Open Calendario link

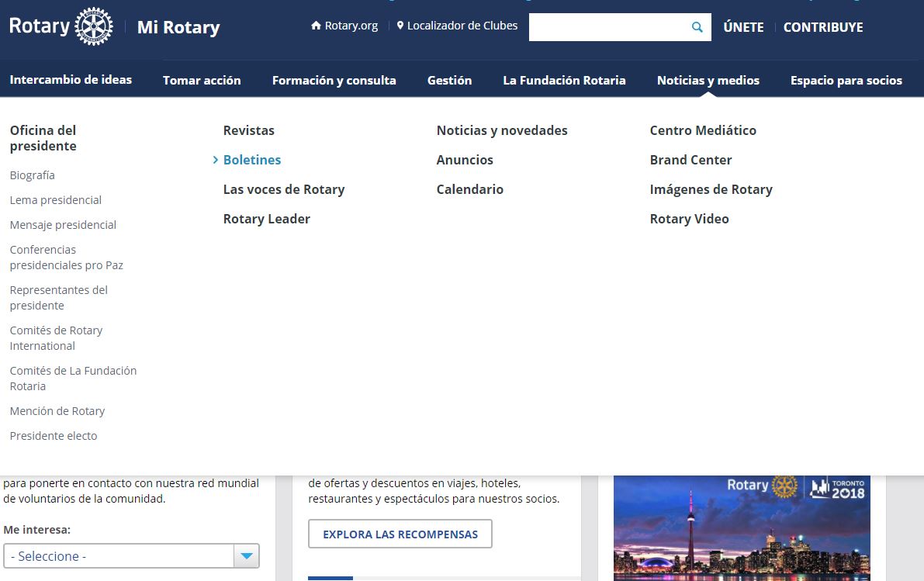(469, 189)
